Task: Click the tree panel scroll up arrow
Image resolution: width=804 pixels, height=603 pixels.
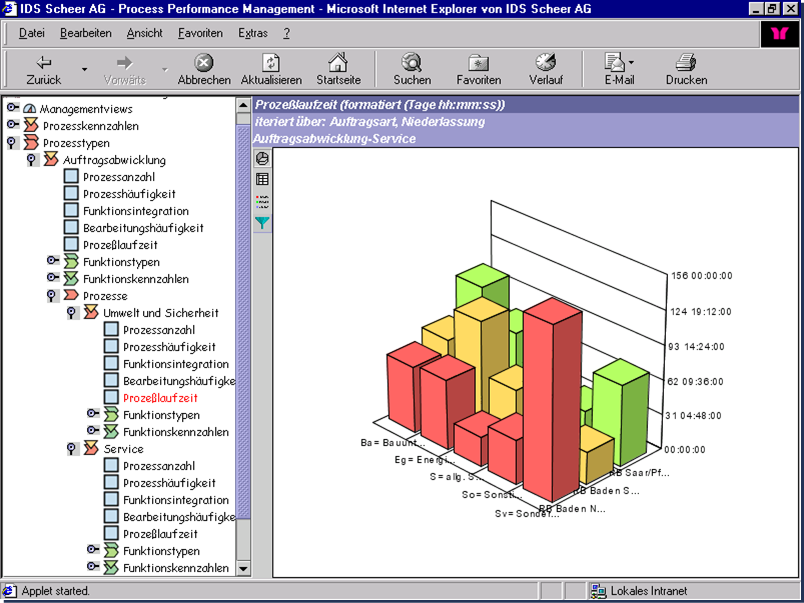Action: 243,106
